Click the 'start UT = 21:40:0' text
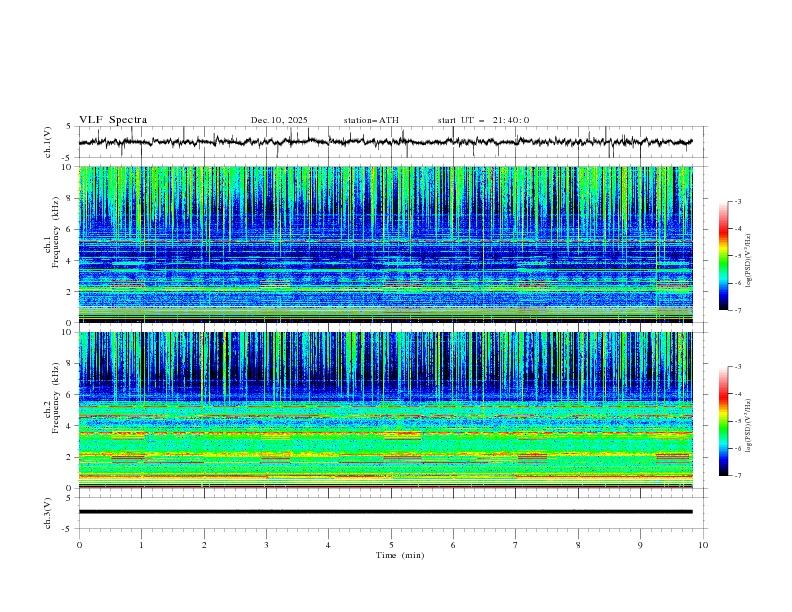The height and width of the screenshot is (612, 792). pos(483,120)
